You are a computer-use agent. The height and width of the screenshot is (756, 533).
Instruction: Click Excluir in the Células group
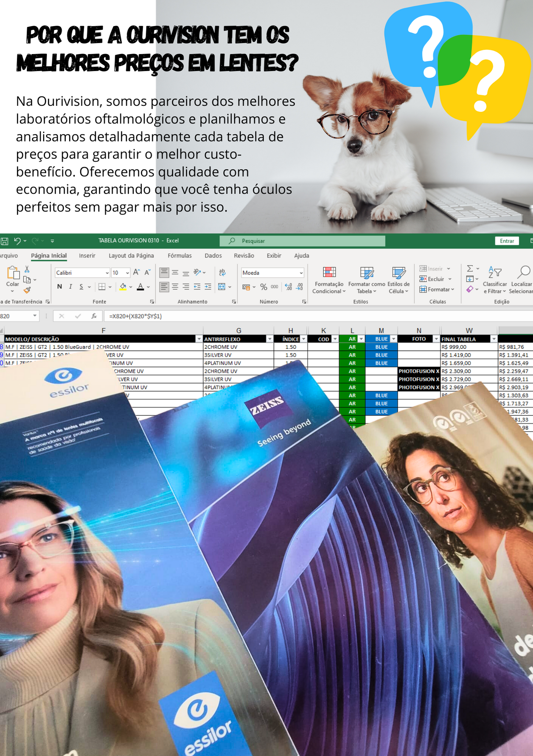tap(435, 279)
